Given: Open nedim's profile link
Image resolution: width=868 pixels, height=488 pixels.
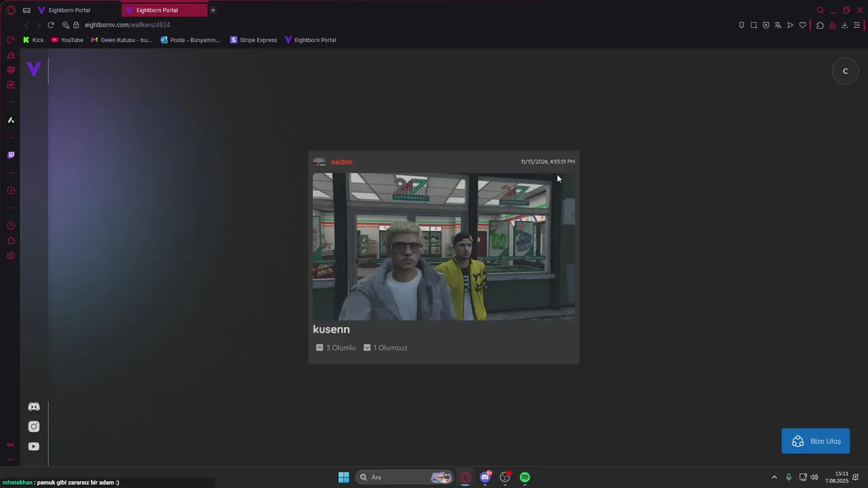Looking at the screenshot, I should 342,162.
